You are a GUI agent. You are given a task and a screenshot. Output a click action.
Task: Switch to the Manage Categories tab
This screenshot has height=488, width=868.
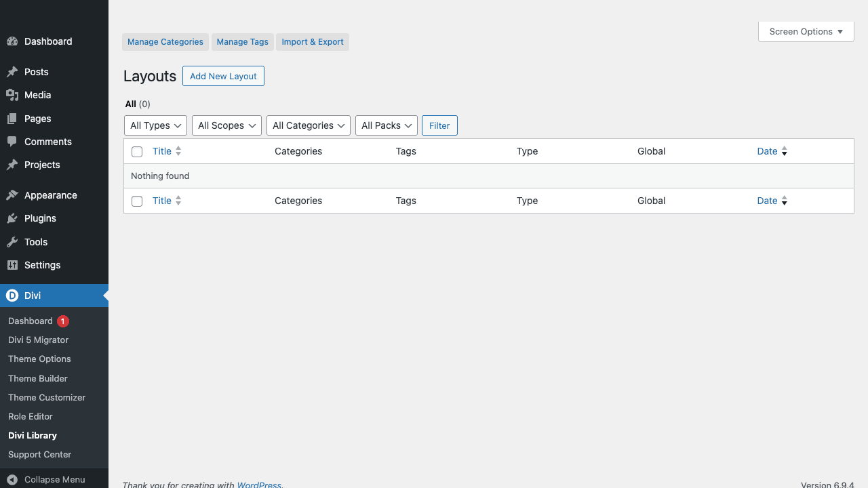point(165,42)
